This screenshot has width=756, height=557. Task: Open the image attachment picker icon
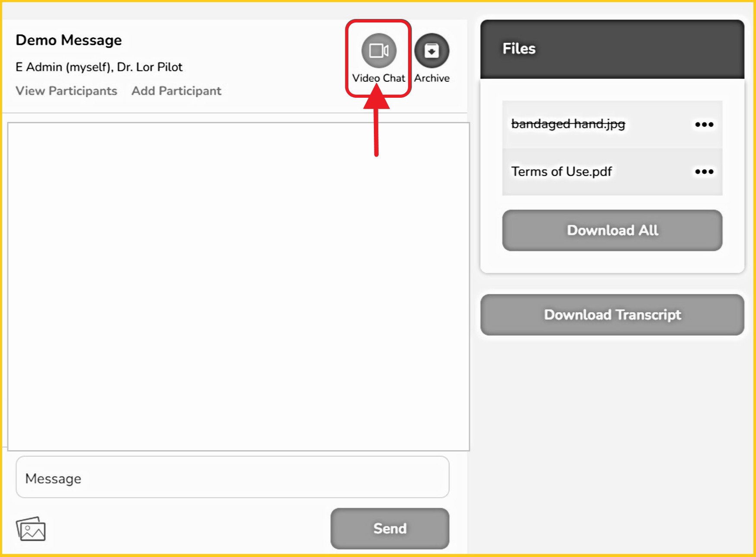(31, 529)
